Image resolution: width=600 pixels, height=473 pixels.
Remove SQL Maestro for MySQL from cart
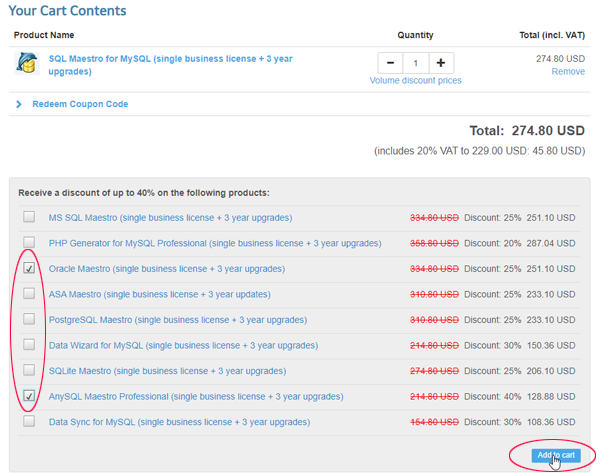[568, 72]
